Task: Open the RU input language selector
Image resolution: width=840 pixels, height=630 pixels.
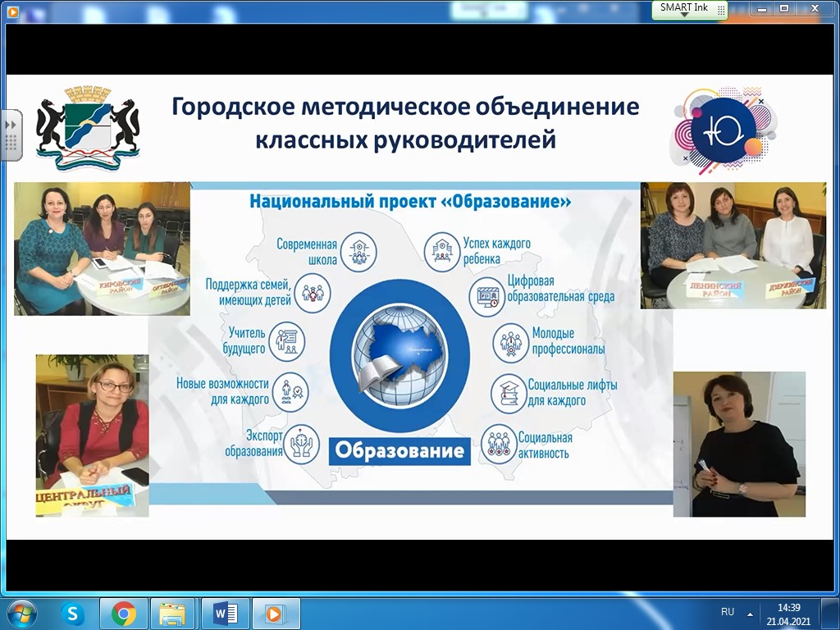Action: pyautogui.click(x=727, y=612)
